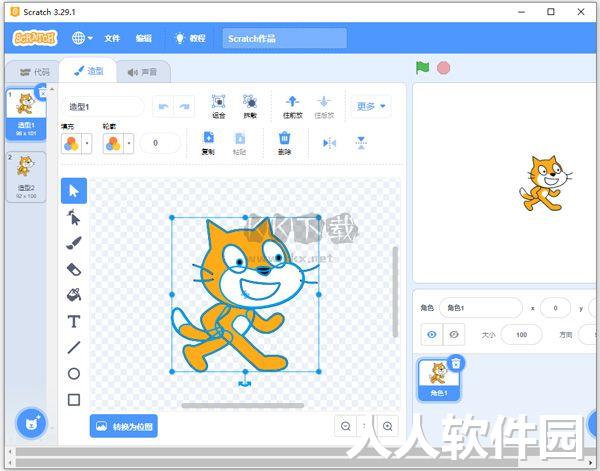The image size is (600, 471).
Task: Open the fill color dropdown
Action: coord(87,143)
